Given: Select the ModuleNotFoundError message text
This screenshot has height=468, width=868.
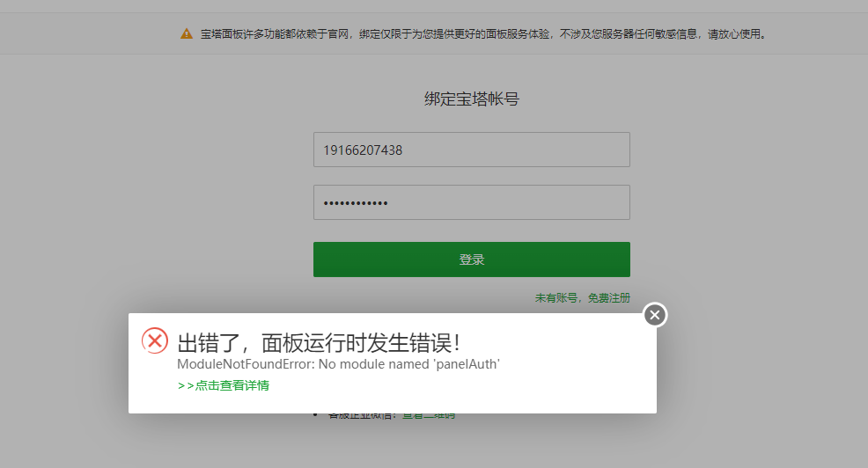Looking at the screenshot, I should (338, 364).
